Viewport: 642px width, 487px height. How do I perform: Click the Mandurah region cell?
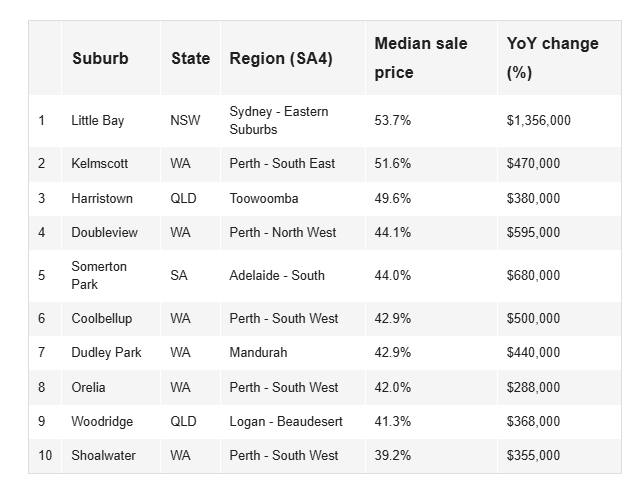pos(259,352)
